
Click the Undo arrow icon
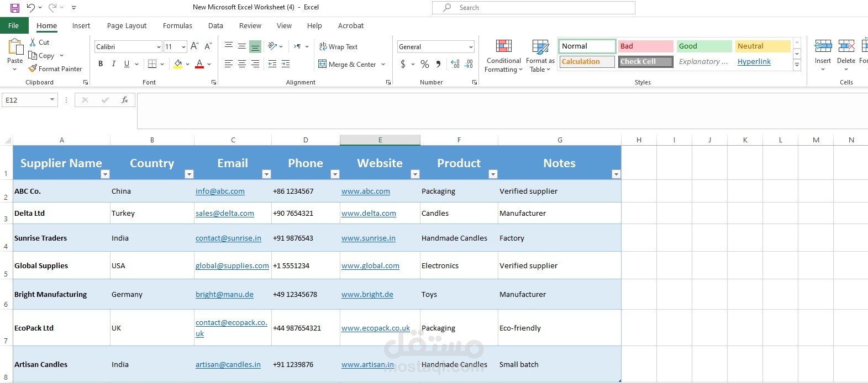point(31,8)
